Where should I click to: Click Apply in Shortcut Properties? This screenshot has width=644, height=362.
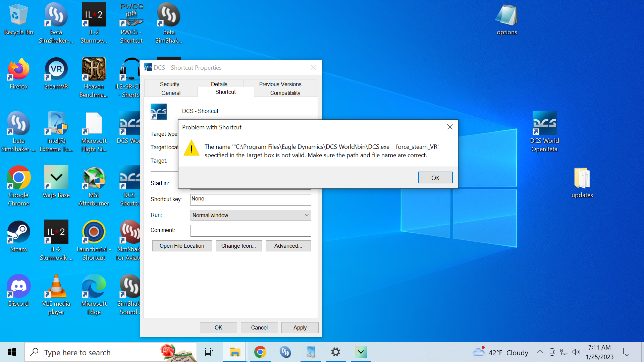pyautogui.click(x=300, y=327)
